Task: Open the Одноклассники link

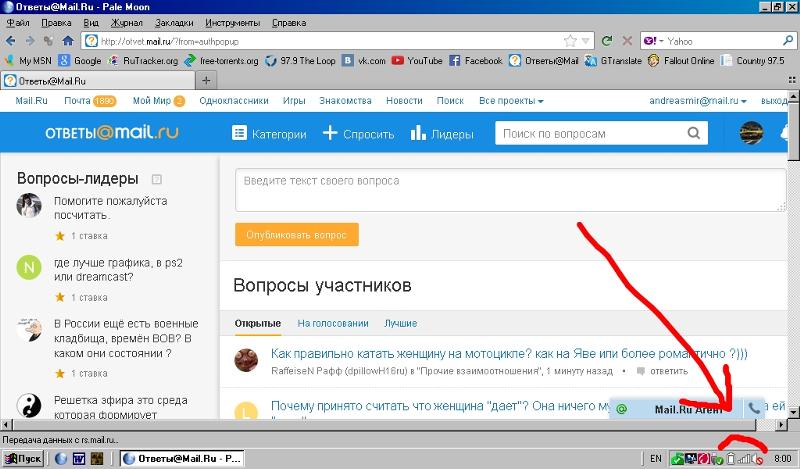Action: [x=234, y=101]
